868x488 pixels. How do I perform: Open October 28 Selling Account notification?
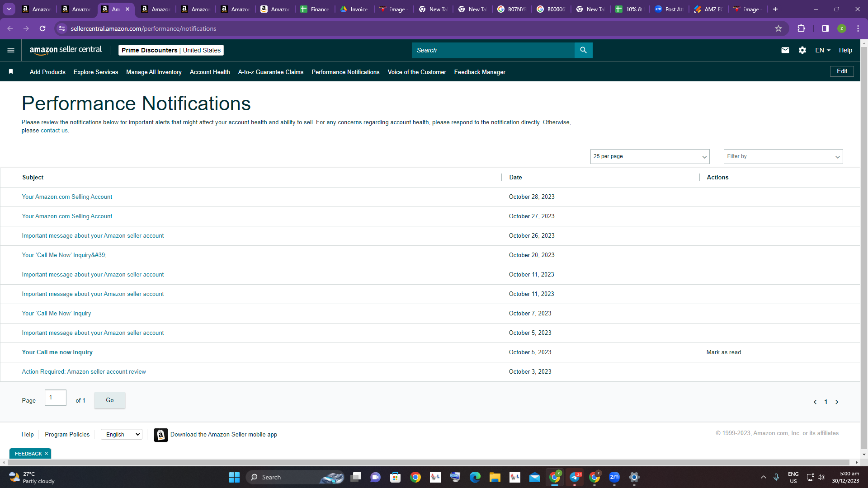point(67,197)
